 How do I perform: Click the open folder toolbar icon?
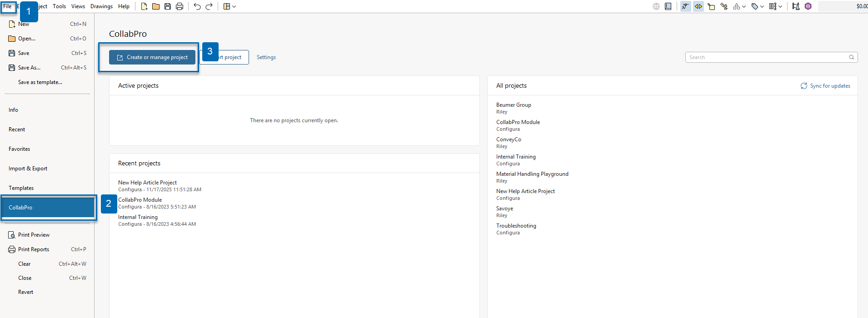pos(156,6)
